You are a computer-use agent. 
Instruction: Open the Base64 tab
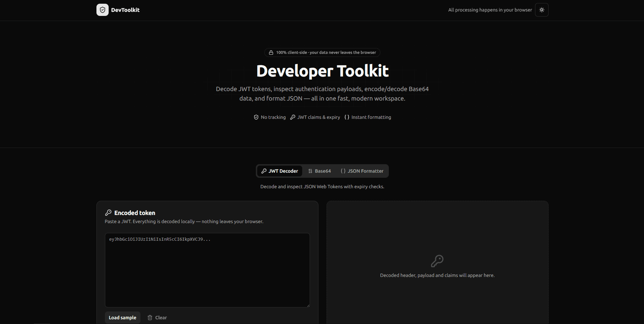pyautogui.click(x=319, y=171)
